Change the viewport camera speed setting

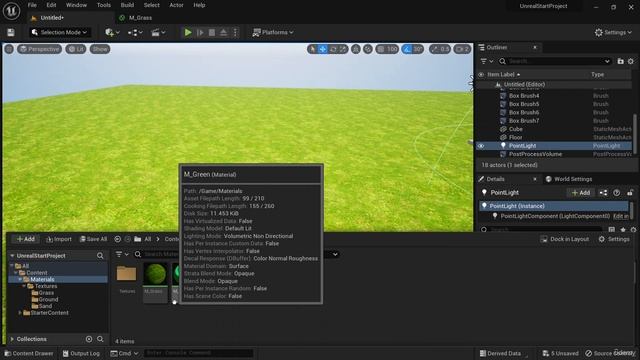point(462,49)
